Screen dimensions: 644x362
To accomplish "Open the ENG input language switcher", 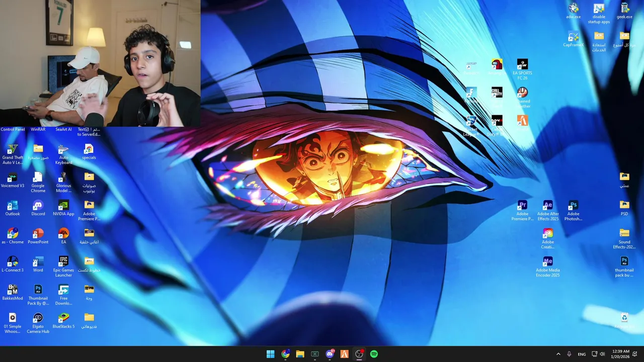I will point(582,354).
